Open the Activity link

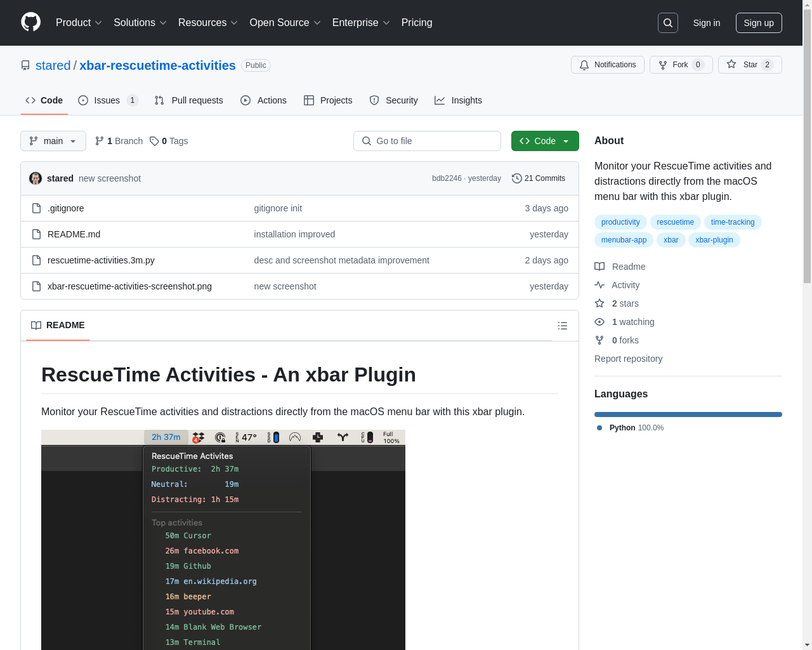click(617, 285)
